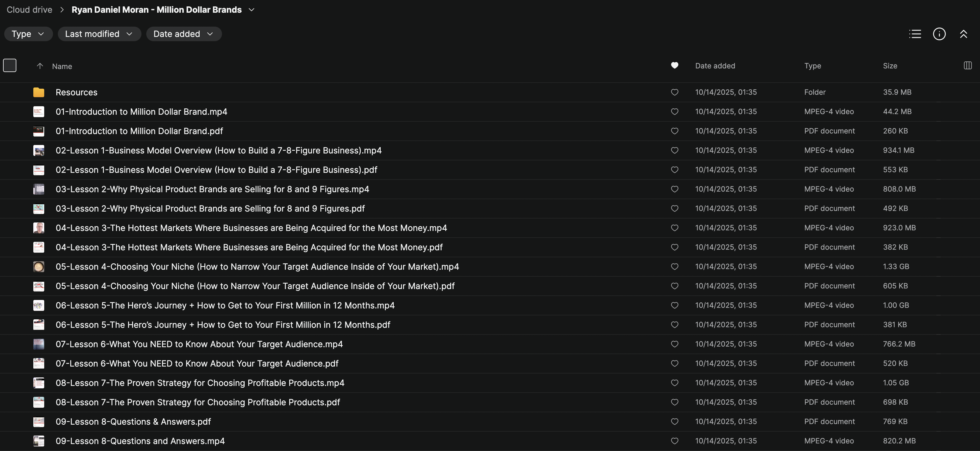Click the collapse double-chevron icon

tap(963, 34)
